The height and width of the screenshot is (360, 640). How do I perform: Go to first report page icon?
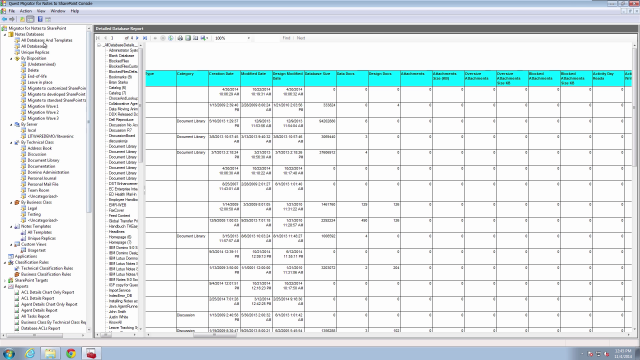pos(98,38)
